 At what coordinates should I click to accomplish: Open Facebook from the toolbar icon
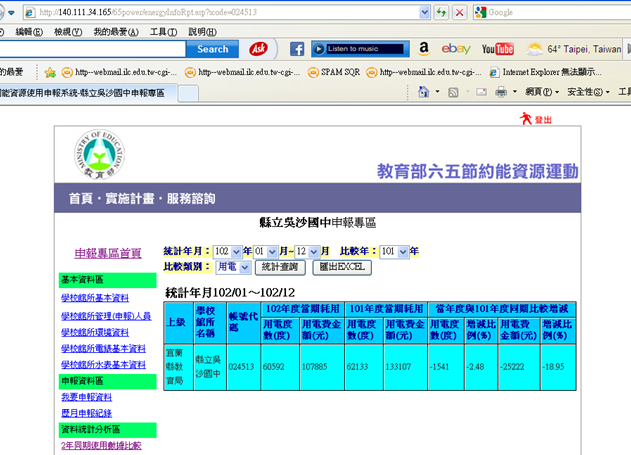click(x=297, y=48)
